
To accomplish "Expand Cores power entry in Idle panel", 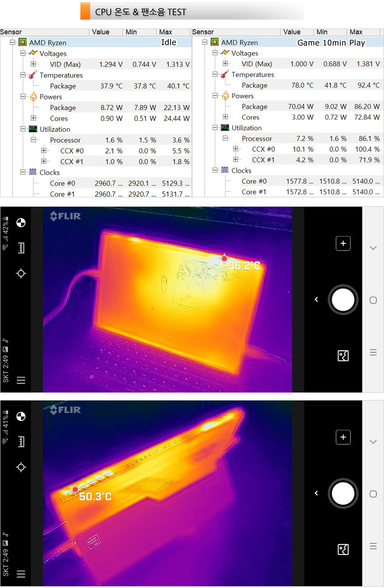I will (33, 118).
